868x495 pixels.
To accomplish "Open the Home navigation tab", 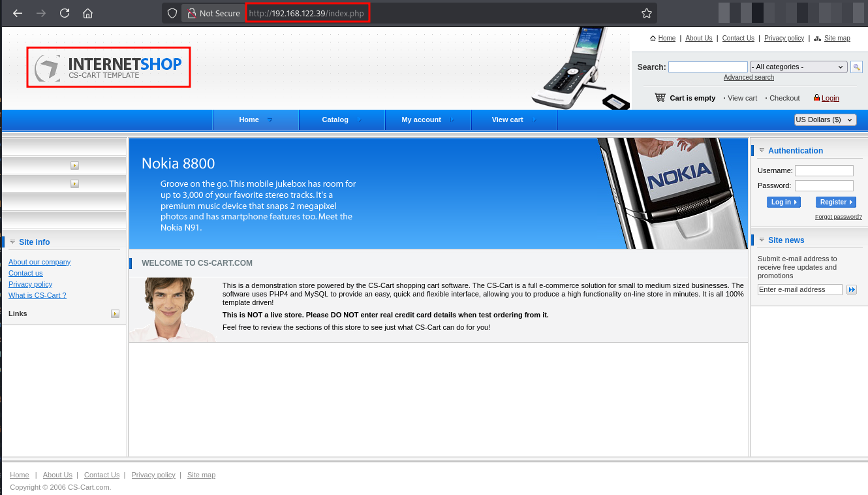I will coord(256,120).
